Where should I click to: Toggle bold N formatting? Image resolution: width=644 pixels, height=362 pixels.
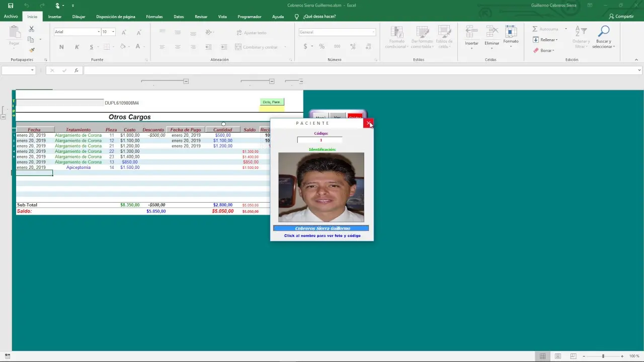[x=61, y=47]
